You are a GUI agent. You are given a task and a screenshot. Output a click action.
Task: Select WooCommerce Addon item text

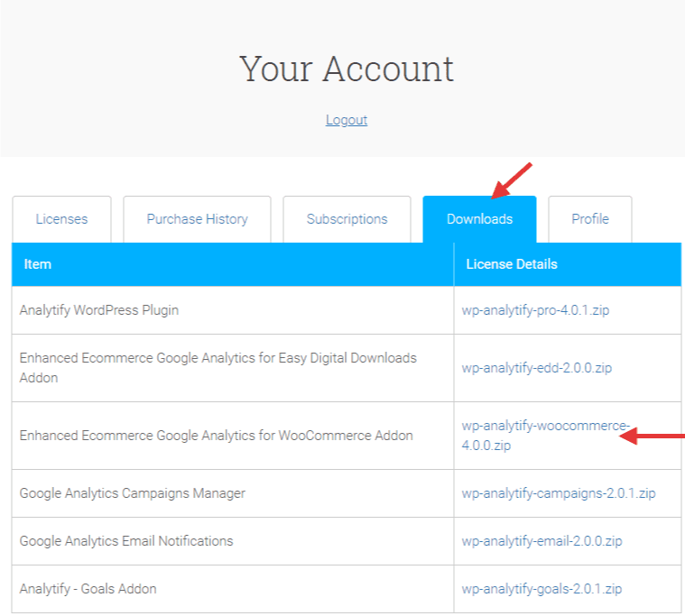click(217, 436)
